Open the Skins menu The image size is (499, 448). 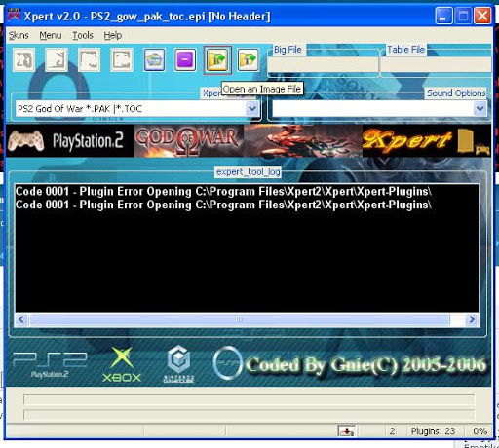[19, 35]
